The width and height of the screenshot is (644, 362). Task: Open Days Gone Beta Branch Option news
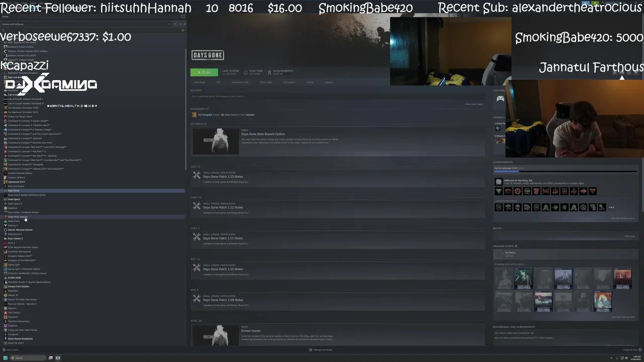(263, 134)
